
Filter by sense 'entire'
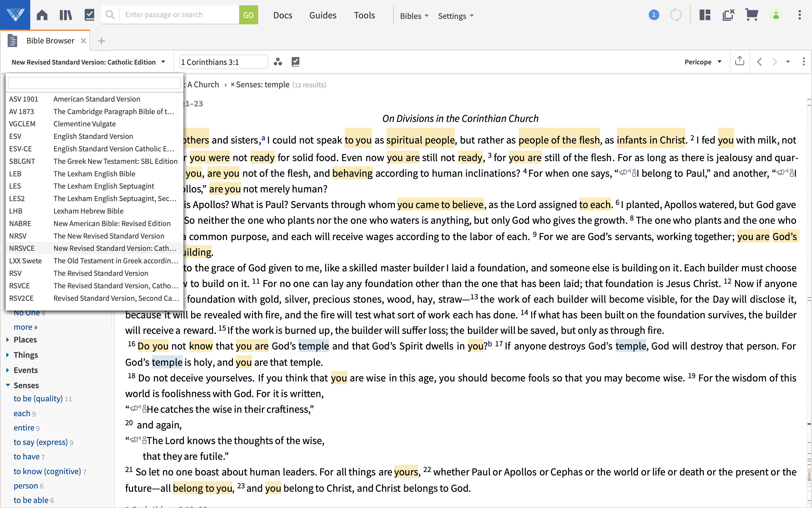pos(24,428)
